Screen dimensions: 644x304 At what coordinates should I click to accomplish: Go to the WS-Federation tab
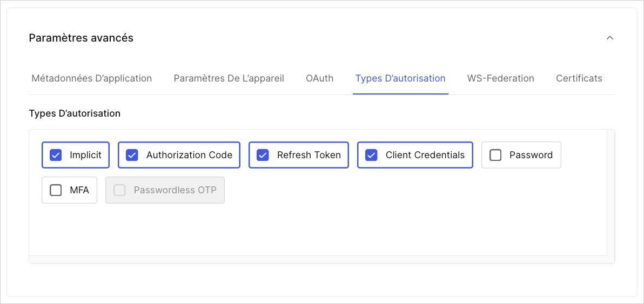click(x=501, y=78)
